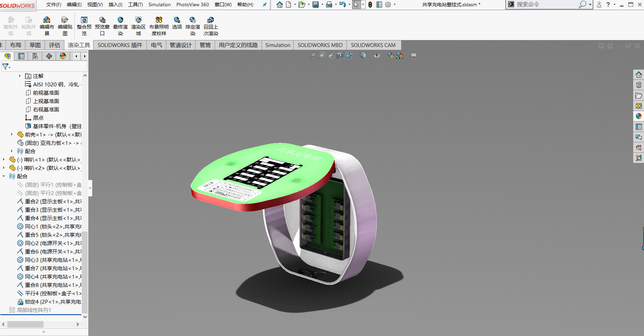Open the Save button dropdown arrow
The height and width of the screenshot is (336, 644).
pyautogui.click(x=322, y=5)
